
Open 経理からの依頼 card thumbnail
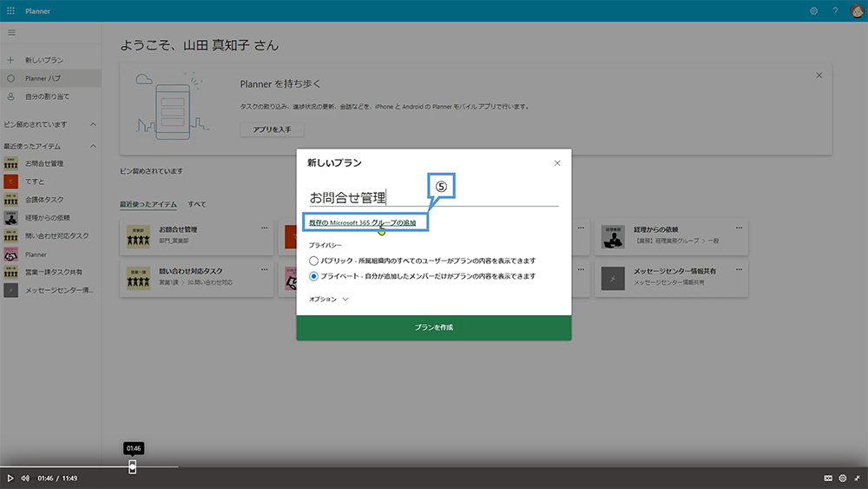(x=613, y=237)
